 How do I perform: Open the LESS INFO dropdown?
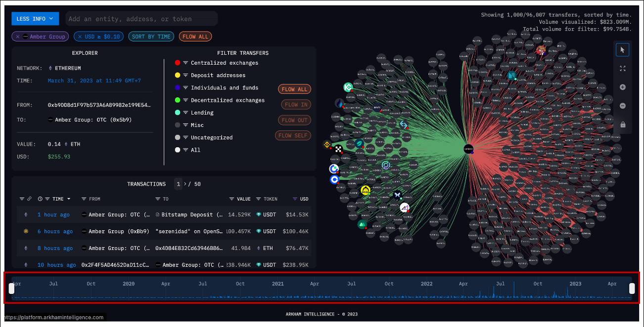(35, 19)
